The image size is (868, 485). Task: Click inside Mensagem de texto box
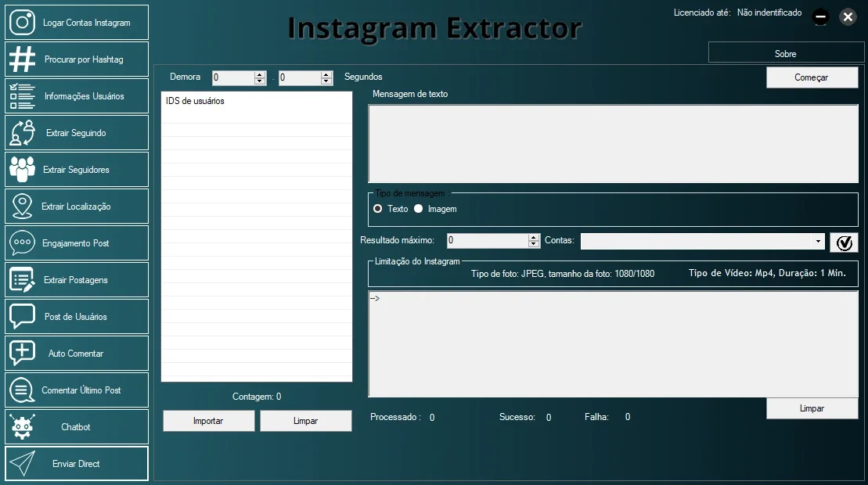coord(614,144)
